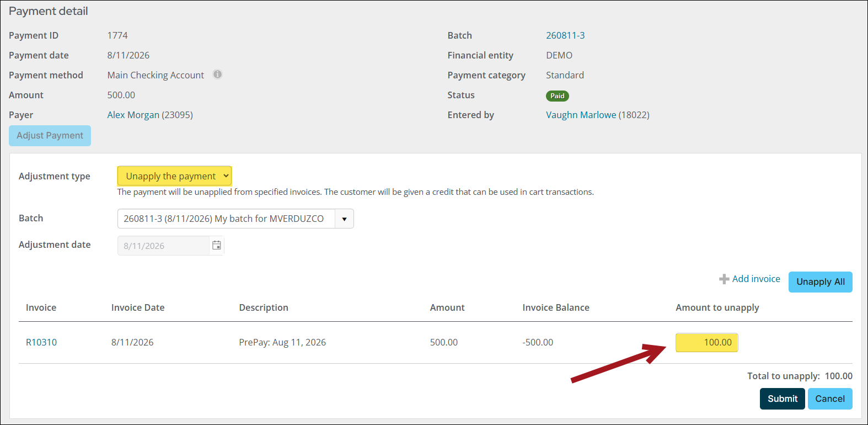Click the Batch selection text box
The width and height of the screenshot is (868, 425).
[x=226, y=219]
